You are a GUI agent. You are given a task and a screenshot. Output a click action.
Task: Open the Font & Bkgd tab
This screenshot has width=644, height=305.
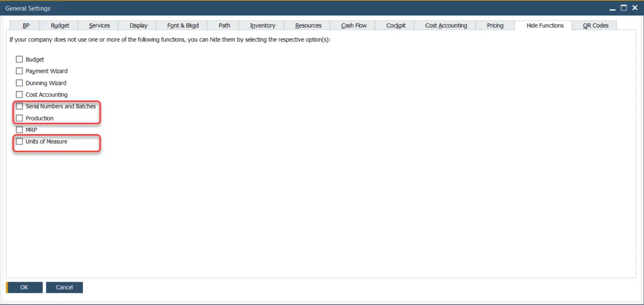pyautogui.click(x=183, y=25)
